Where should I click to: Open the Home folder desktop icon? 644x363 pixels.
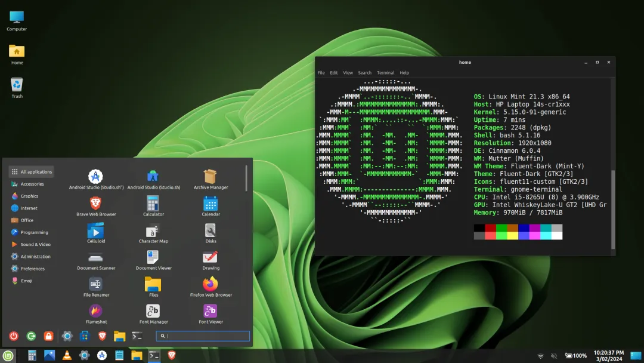point(17,55)
